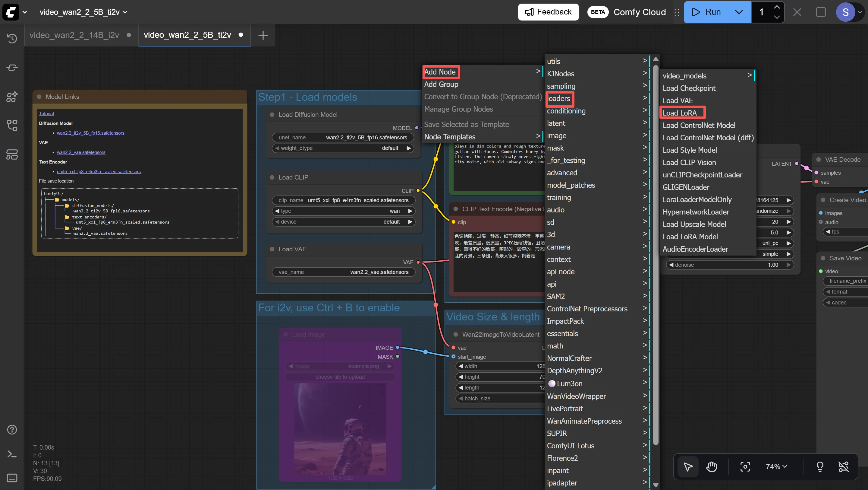The height and width of the screenshot is (490, 868).
Task: Increase the batch count stepper
Action: click(777, 7)
